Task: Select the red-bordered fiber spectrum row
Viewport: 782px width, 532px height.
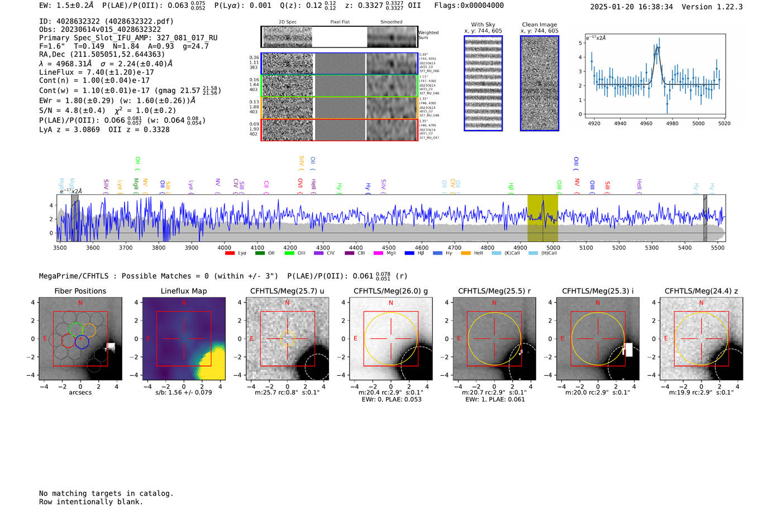Action: pos(340,130)
